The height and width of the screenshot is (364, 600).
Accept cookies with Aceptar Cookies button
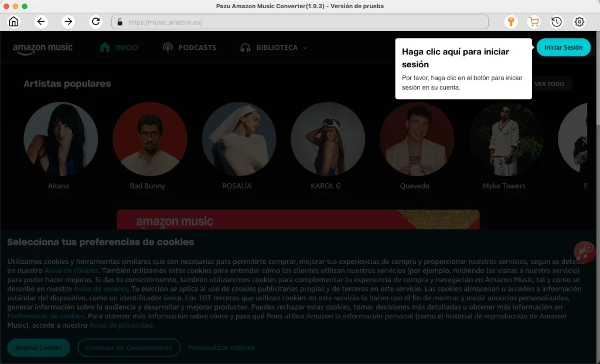click(x=38, y=347)
